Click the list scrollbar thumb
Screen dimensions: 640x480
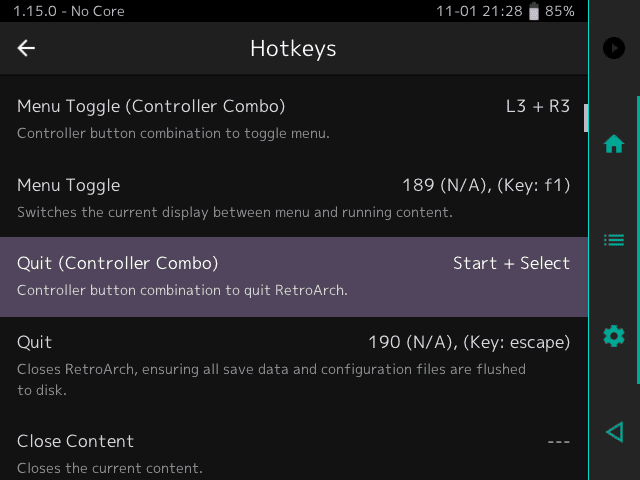[x=586, y=118]
